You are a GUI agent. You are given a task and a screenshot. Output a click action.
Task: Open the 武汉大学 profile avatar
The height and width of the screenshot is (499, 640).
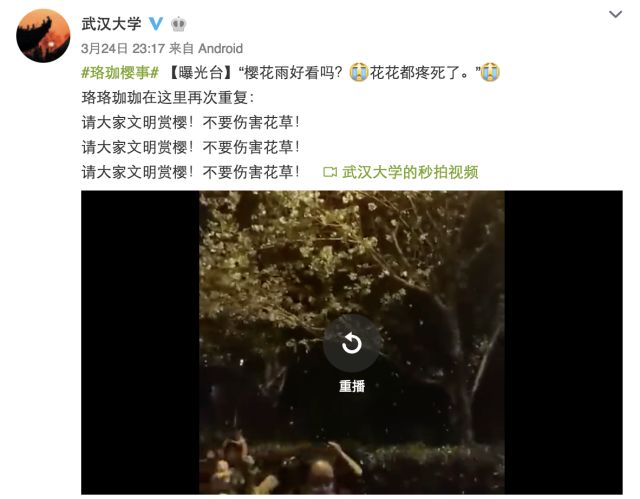coord(43,36)
